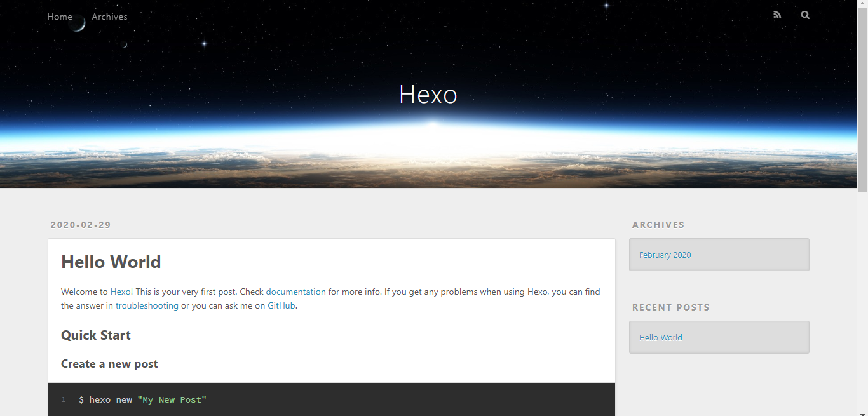Click line number 1 in code block
This screenshot has width=868, height=416.
64,400
